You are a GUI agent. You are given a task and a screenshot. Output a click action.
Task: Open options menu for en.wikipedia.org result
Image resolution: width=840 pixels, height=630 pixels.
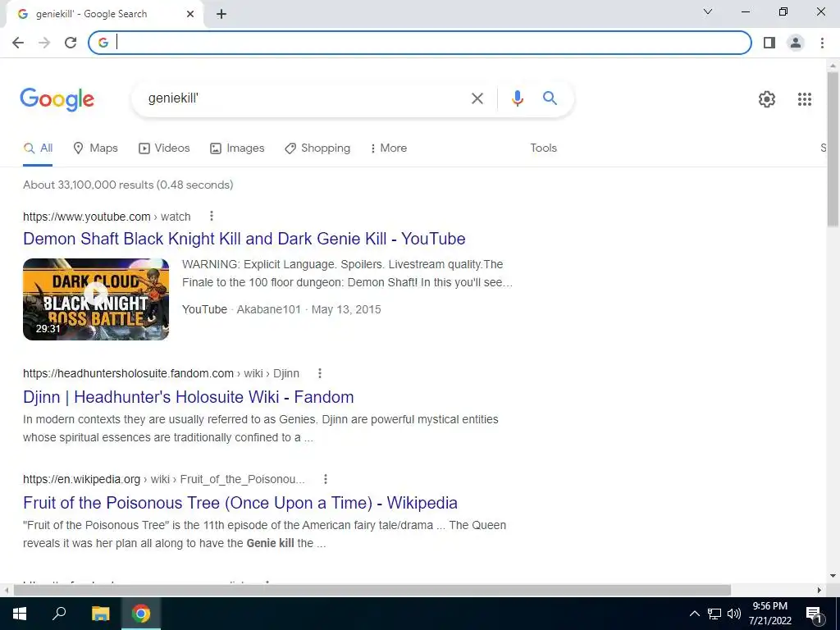[x=325, y=479]
